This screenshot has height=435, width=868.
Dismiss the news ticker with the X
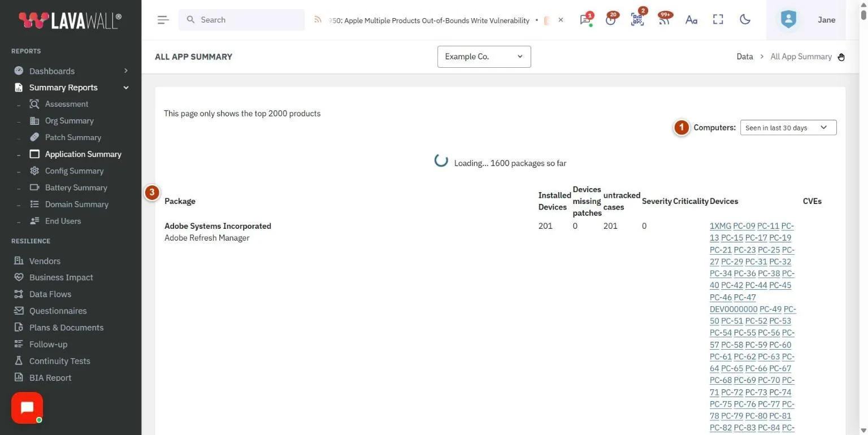(561, 20)
